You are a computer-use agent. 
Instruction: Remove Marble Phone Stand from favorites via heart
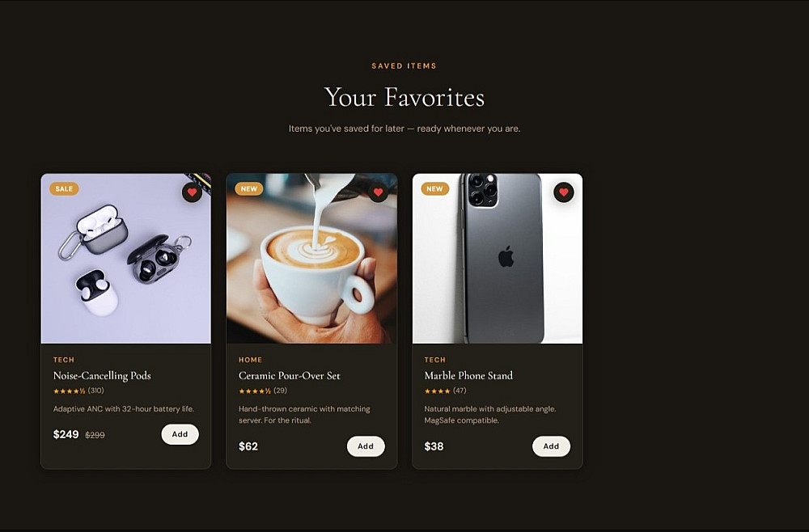(x=563, y=192)
